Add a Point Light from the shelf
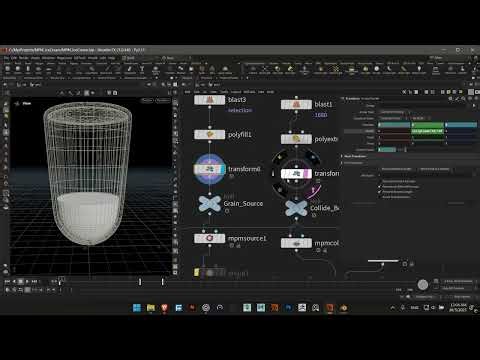 (265, 70)
